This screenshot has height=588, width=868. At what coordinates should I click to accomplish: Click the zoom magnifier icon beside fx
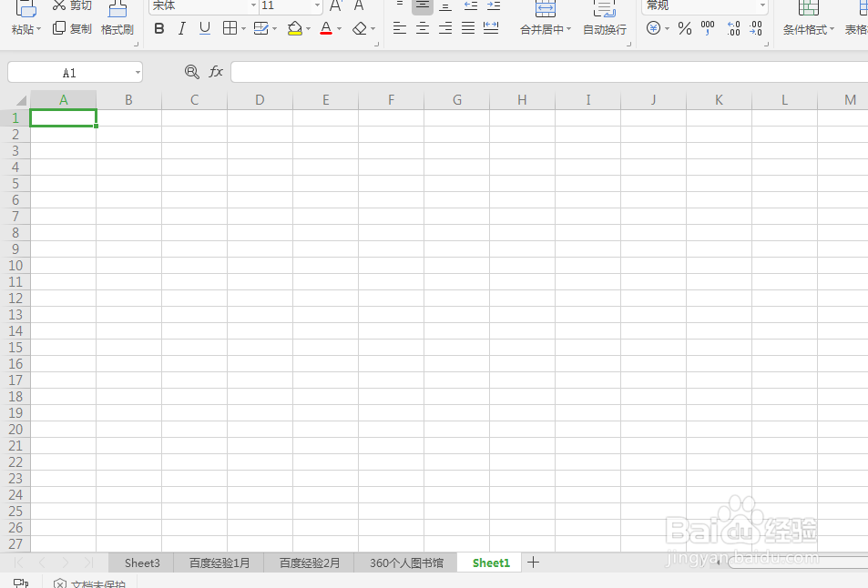pyautogui.click(x=191, y=72)
